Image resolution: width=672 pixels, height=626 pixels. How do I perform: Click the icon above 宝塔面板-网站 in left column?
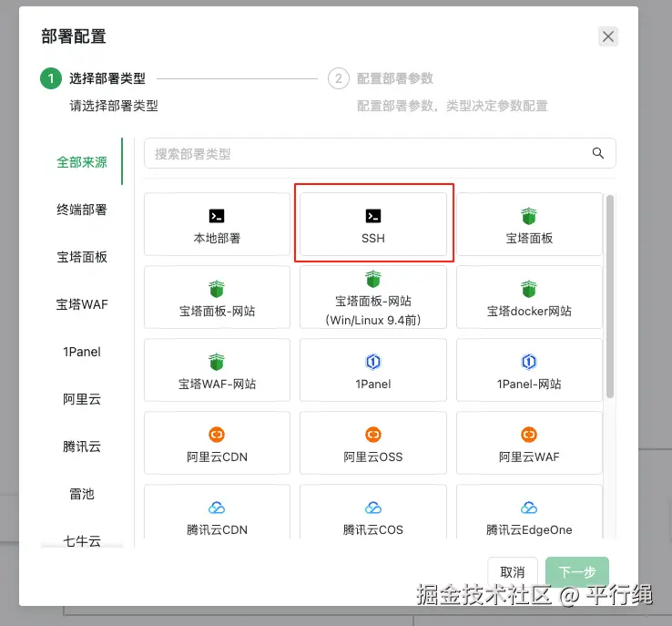click(x=217, y=289)
